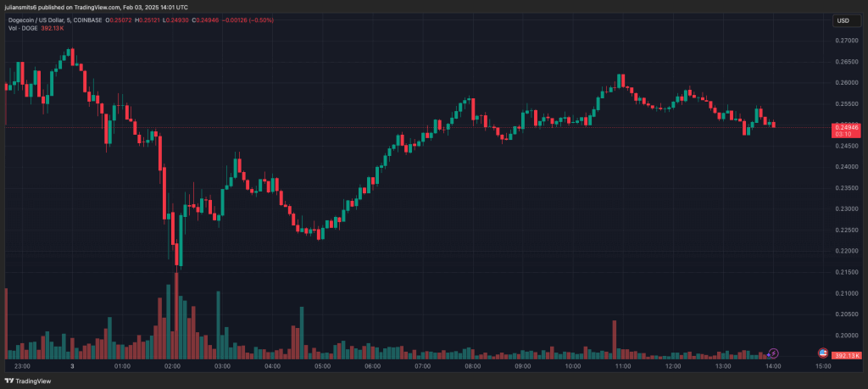The height and width of the screenshot is (389, 868).
Task: Click the 0.23500 price axis label
Action: point(845,188)
